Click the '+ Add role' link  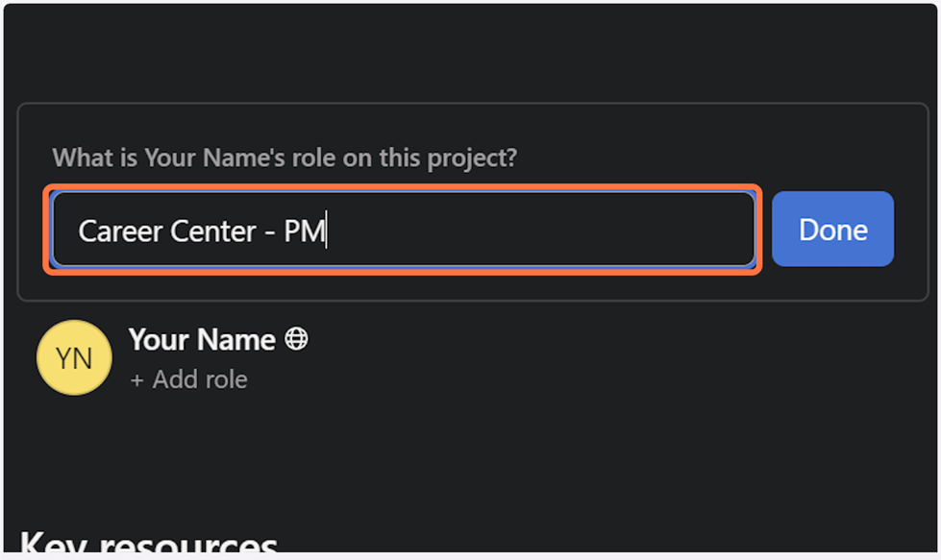tap(188, 379)
